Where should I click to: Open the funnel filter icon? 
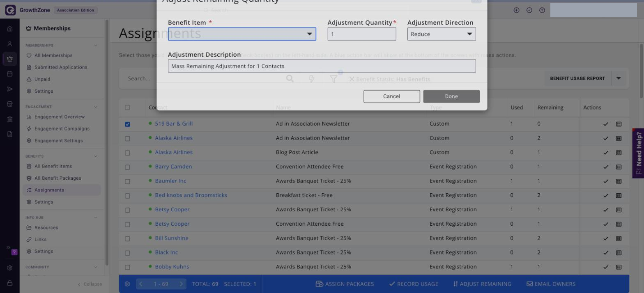click(333, 79)
